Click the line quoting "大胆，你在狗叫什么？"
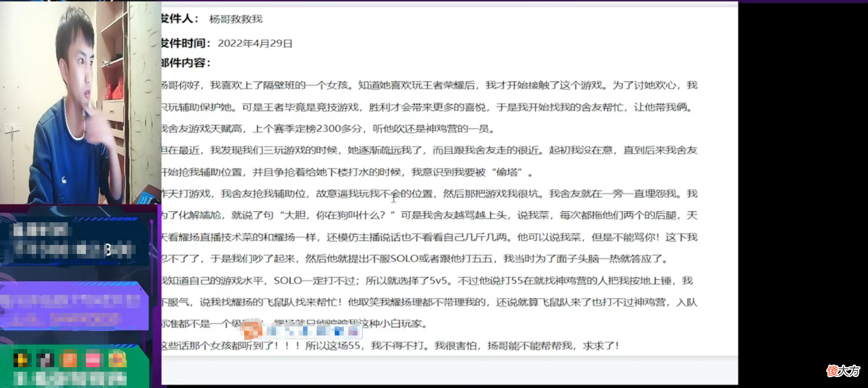 429,215
